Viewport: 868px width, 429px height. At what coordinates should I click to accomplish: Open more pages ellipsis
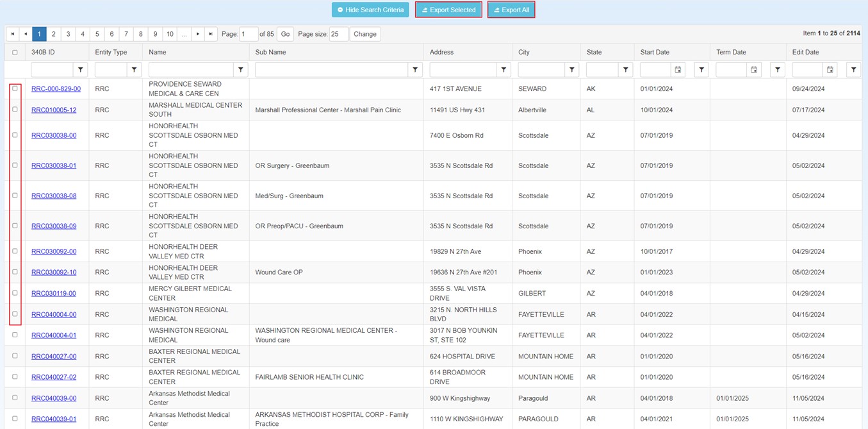184,34
